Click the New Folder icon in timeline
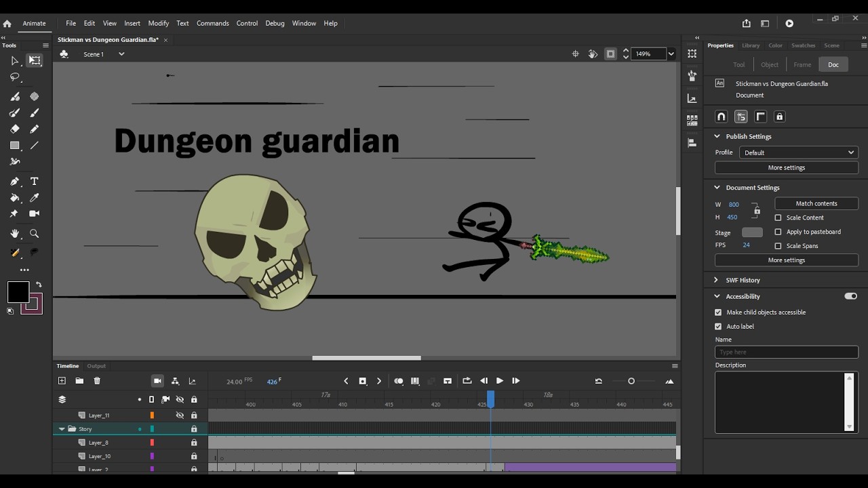This screenshot has height=488, width=868. [79, 381]
